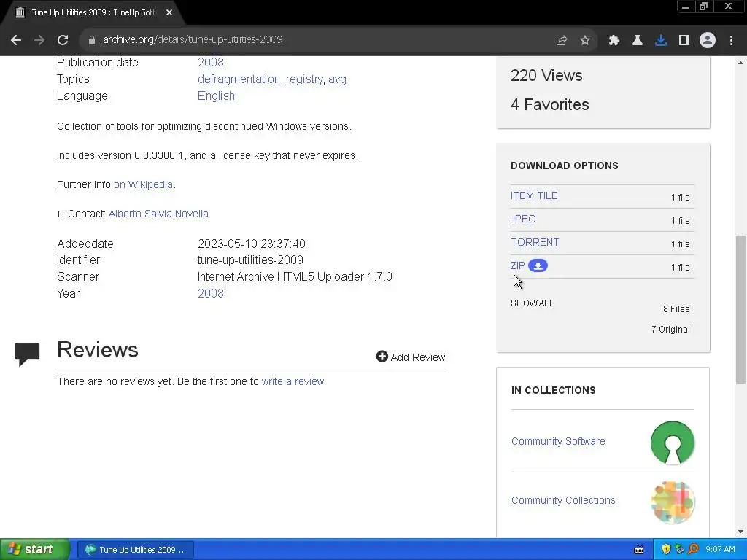
Task: Open the Community Software green keyhole thumbnail
Action: tap(672, 443)
